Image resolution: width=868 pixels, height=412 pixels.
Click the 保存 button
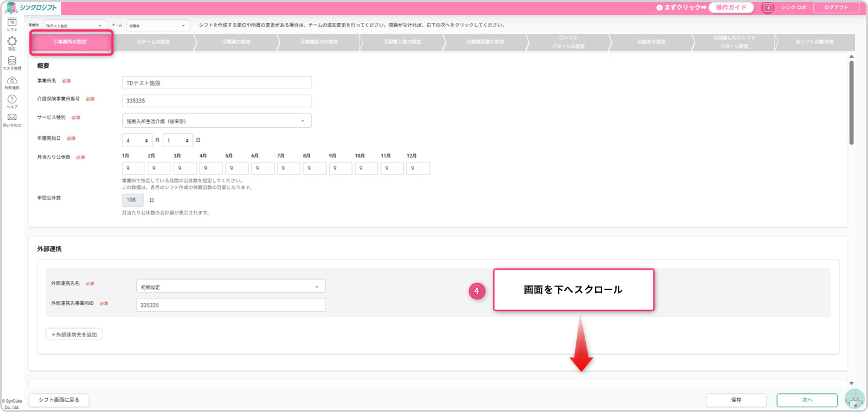[x=736, y=400]
